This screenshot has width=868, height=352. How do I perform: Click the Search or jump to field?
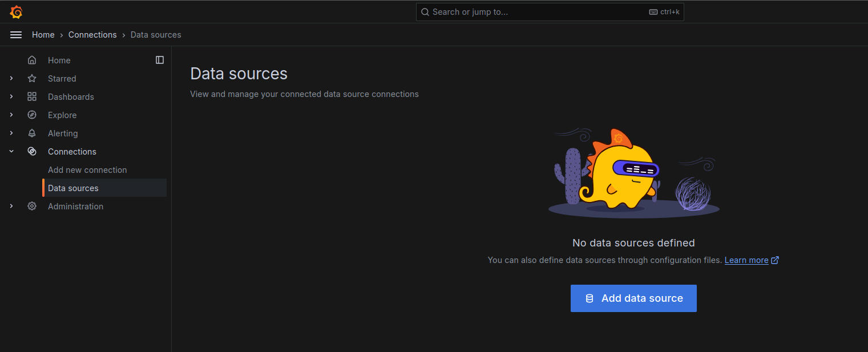536,12
